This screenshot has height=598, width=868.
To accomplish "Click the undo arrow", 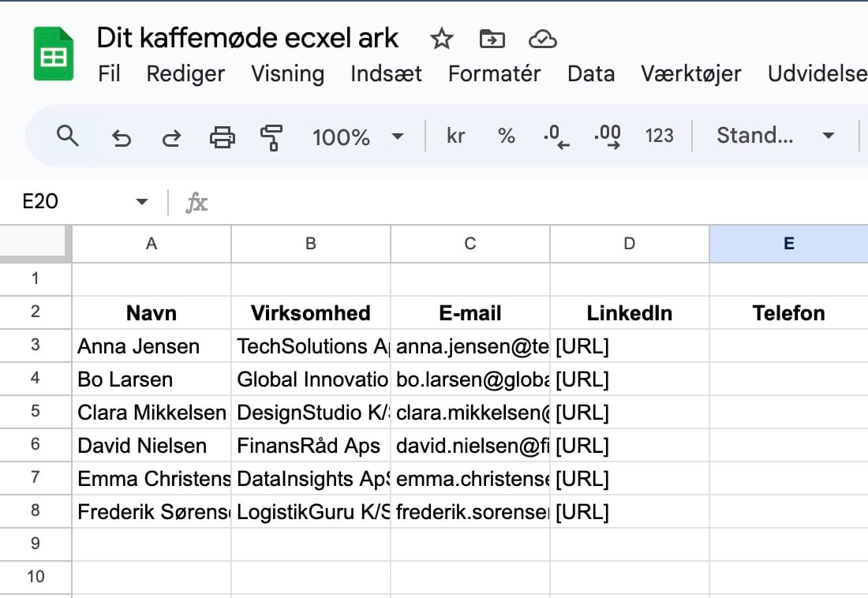I will coord(121,138).
